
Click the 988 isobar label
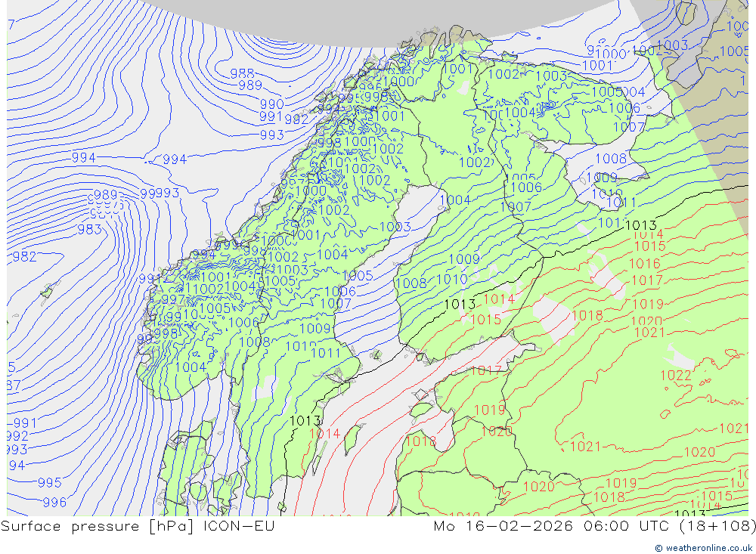coord(242,74)
